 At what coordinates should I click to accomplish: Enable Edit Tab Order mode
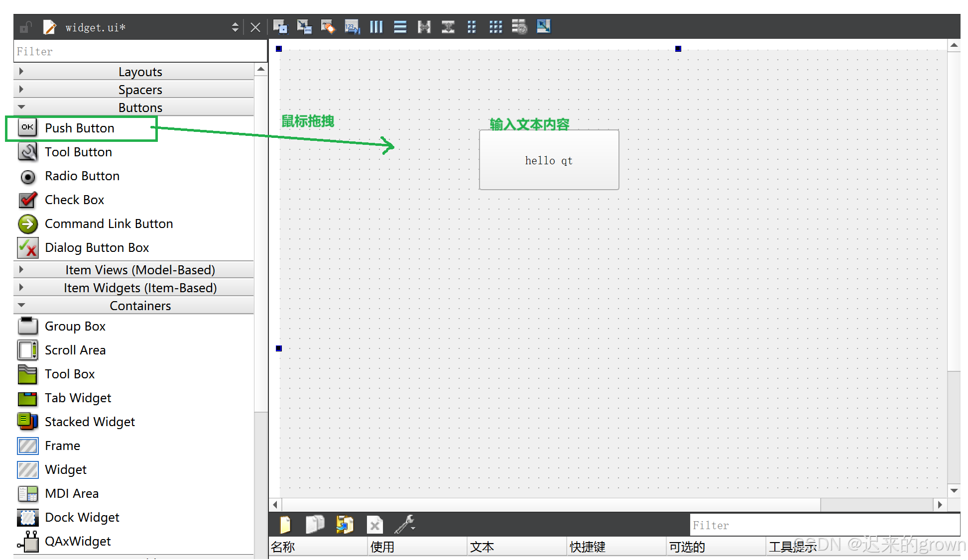coord(352,27)
